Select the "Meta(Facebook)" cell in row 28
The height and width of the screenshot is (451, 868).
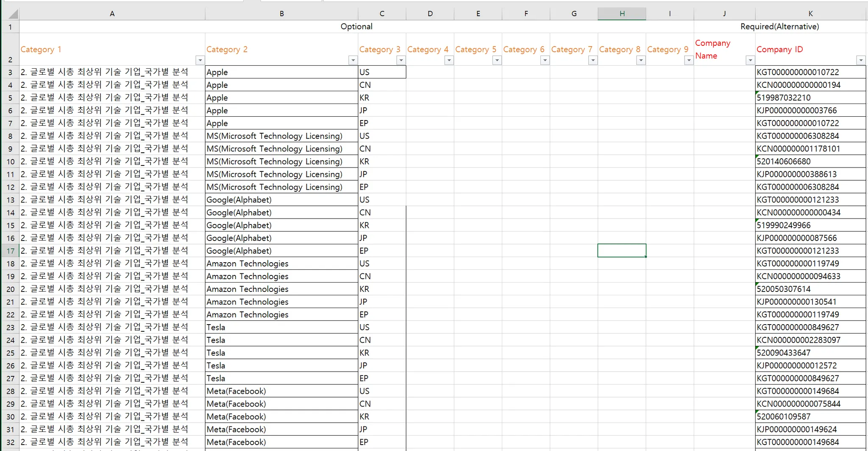click(282, 391)
